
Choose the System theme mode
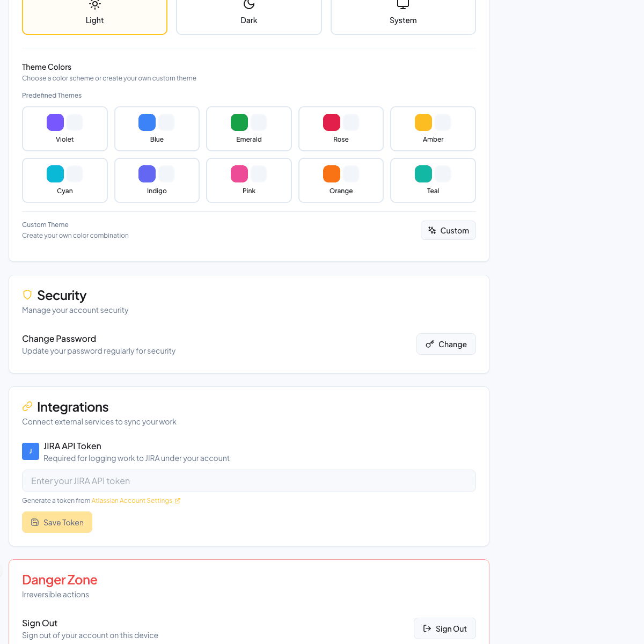(x=403, y=16)
